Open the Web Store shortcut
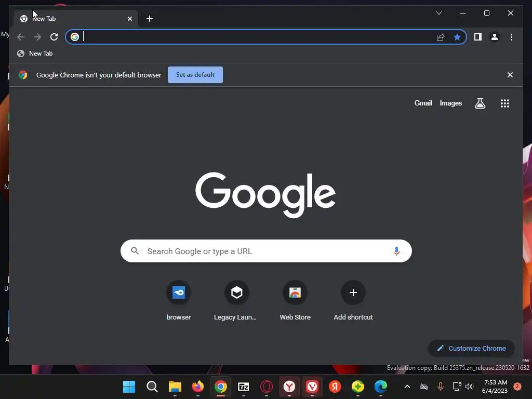The image size is (532, 399). 295,301
